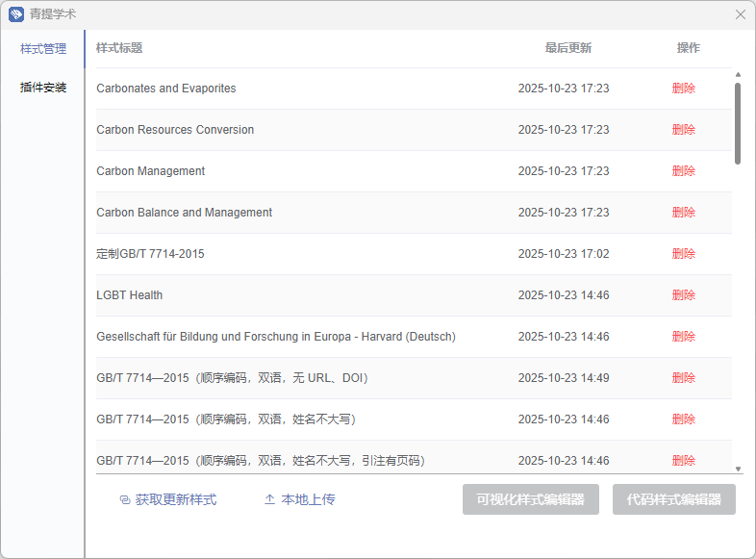The width and height of the screenshot is (756, 559).
Task: Delete the LGBT Health style
Action: 683,295
